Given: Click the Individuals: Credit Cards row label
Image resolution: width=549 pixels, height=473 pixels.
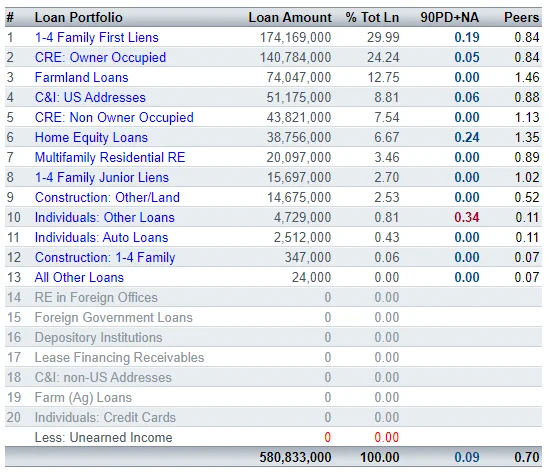Looking at the screenshot, I should [105, 417].
